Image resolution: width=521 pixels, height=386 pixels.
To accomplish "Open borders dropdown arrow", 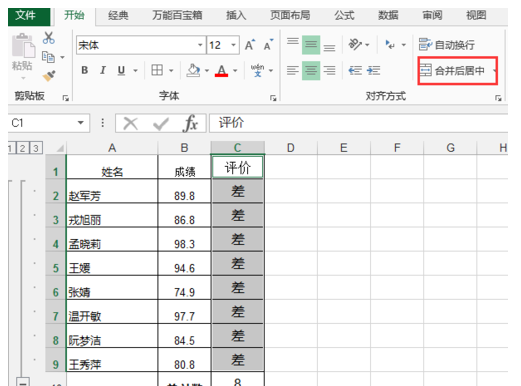I will [x=171, y=71].
